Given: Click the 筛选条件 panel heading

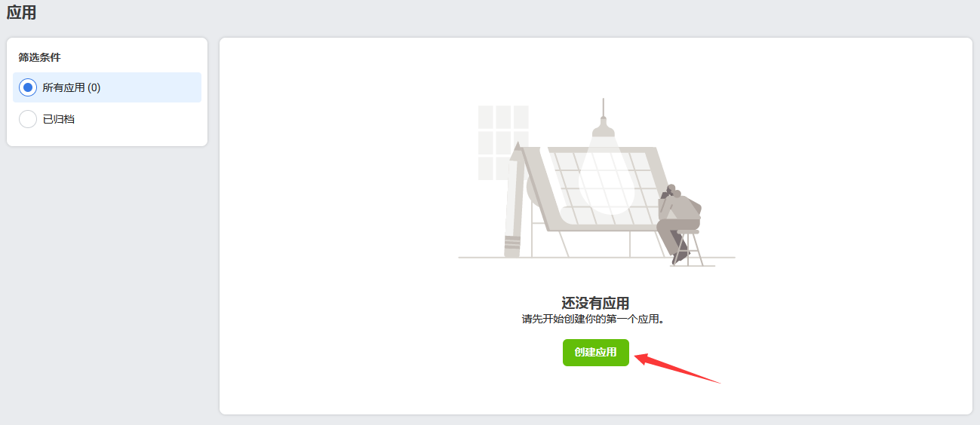Looking at the screenshot, I should (x=40, y=57).
